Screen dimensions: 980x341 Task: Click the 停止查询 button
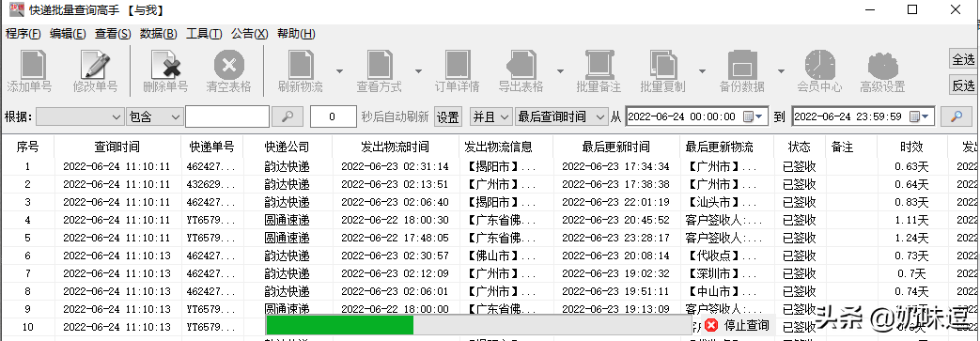tap(738, 325)
